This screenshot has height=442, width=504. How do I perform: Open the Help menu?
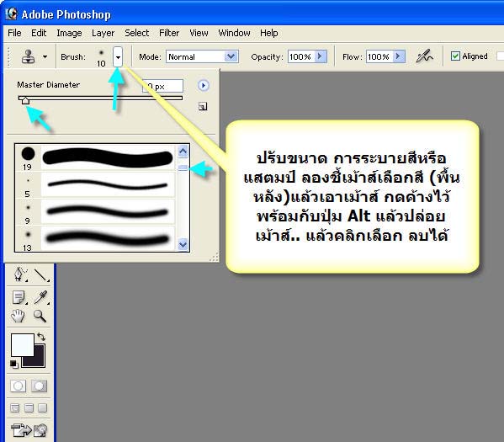click(269, 33)
